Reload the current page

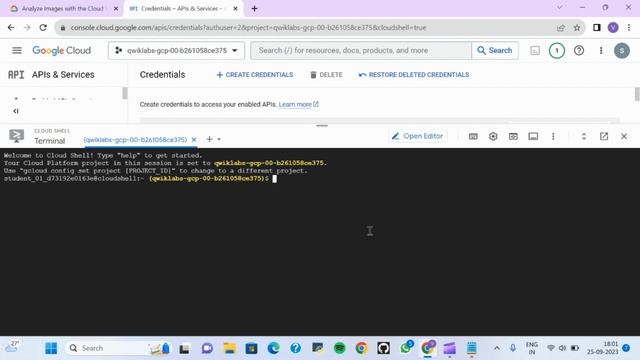click(x=43, y=27)
